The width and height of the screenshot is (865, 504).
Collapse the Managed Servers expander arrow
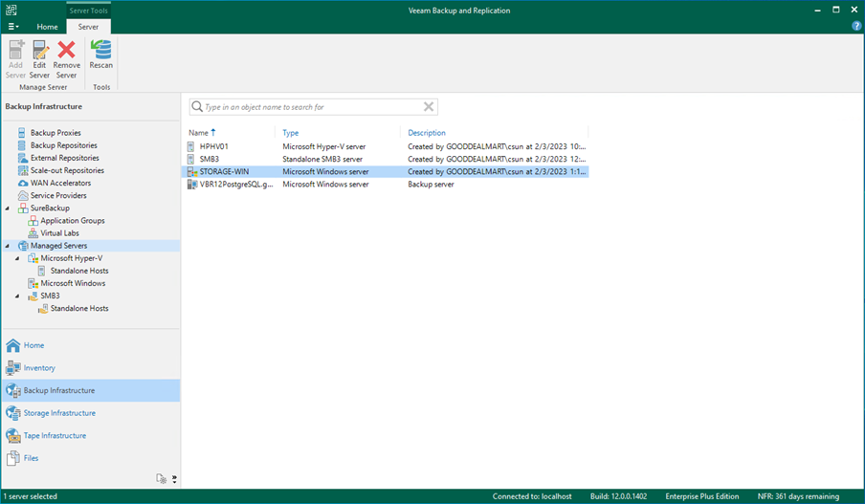(x=7, y=246)
